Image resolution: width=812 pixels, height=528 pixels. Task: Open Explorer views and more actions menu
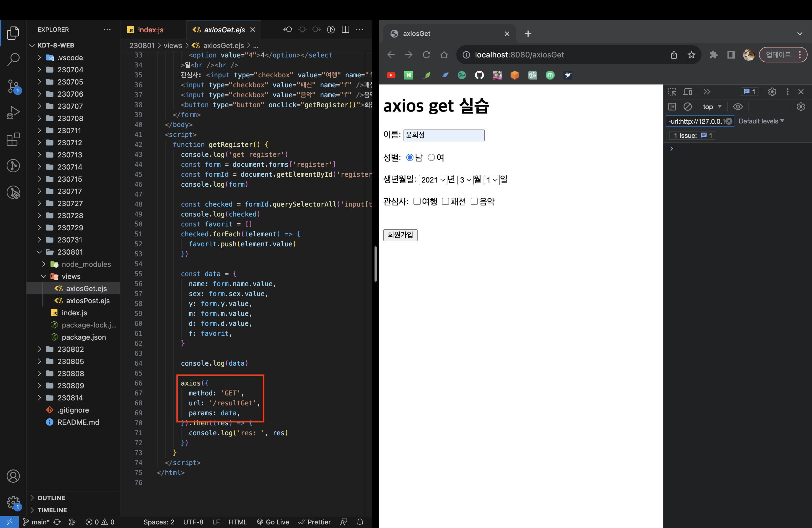pyautogui.click(x=107, y=30)
